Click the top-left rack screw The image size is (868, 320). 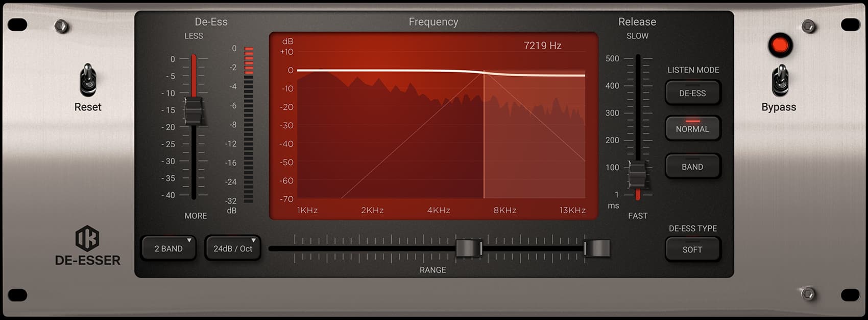(x=62, y=26)
